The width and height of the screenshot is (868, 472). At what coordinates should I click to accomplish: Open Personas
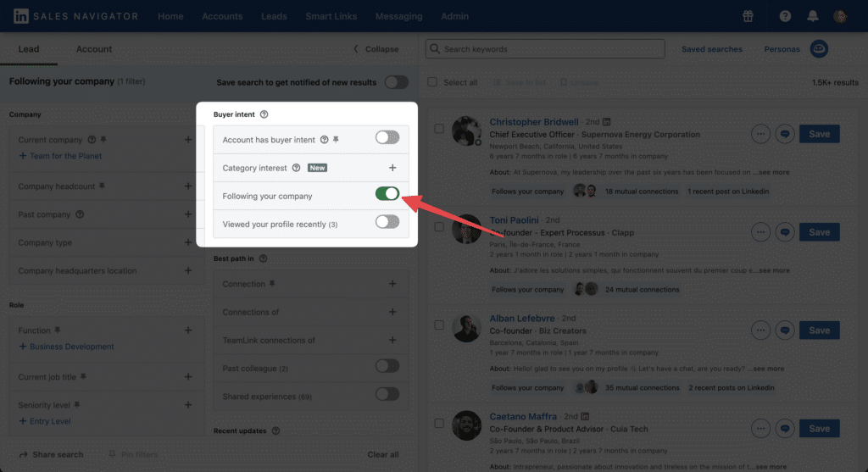pos(782,48)
